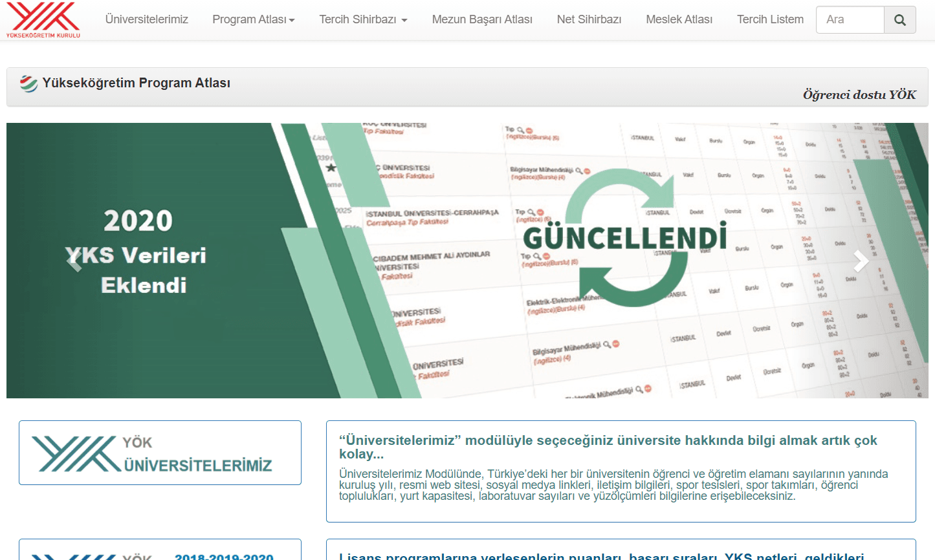Go to Mezun Başarı Atlası

[x=482, y=19]
